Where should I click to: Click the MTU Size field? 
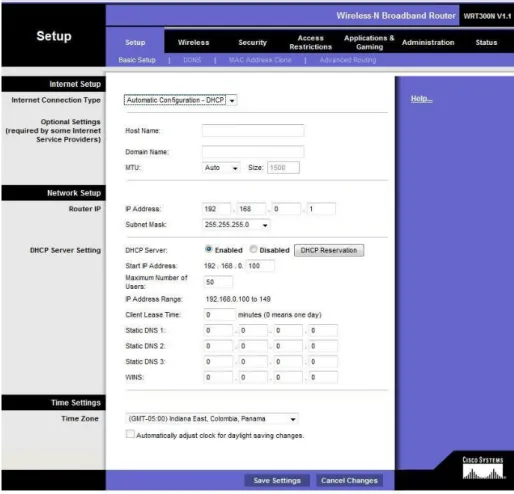pos(283,168)
